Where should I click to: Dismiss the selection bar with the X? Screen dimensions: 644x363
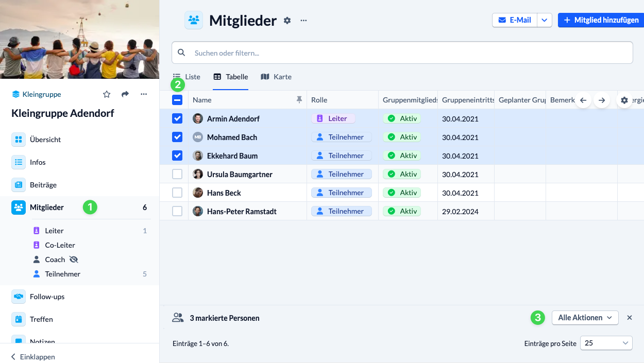tap(630, 318)
